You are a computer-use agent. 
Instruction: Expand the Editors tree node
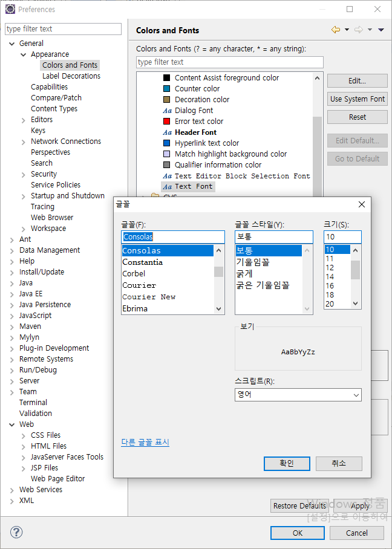(x=24, y=120)
